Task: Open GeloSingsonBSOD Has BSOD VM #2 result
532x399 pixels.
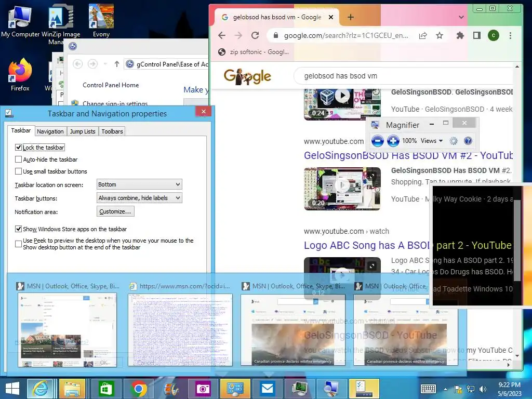Action: 408,155
